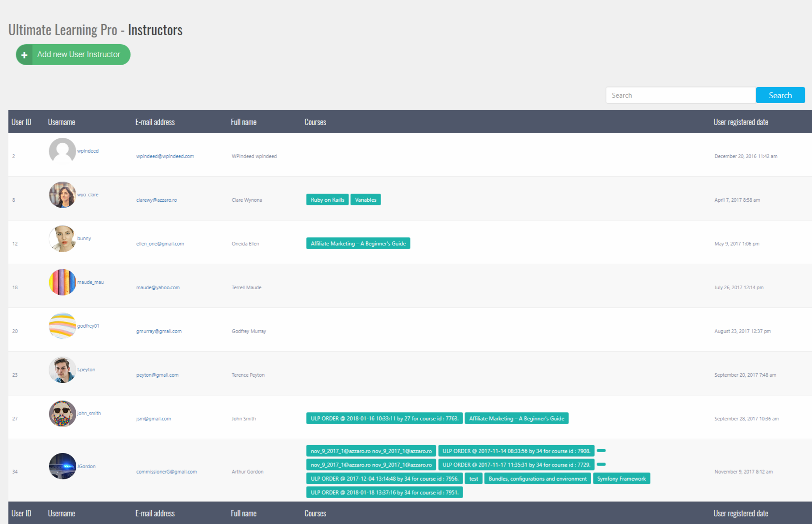Viewport: 812px width, 524px height.
Task: Select Oneida Ellen's Affiliate Marketing course tag
Action: click(x=358, y=244)
